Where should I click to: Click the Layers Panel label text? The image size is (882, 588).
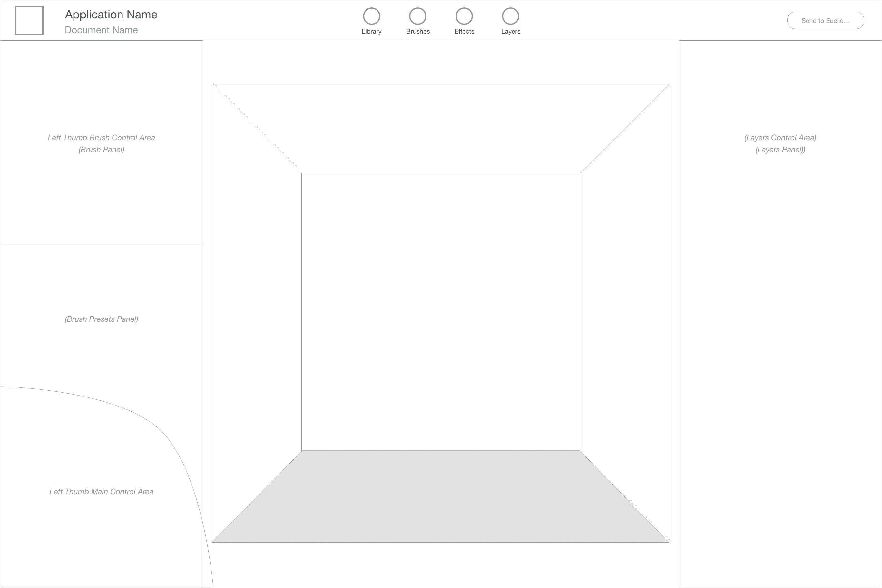(780, 149)
